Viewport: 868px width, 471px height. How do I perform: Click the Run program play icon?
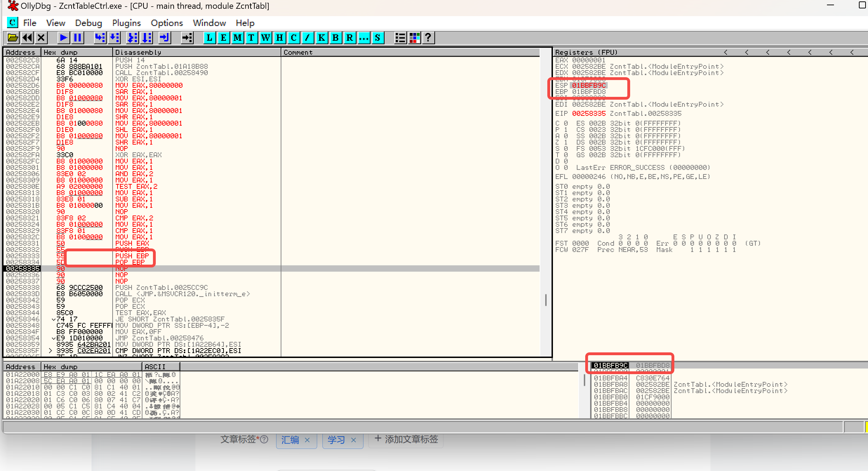[64, 38]
